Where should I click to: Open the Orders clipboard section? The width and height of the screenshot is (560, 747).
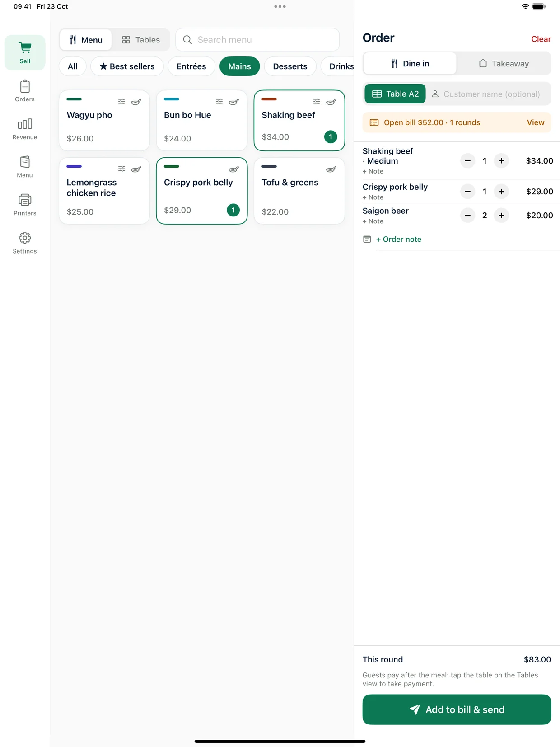25,91
